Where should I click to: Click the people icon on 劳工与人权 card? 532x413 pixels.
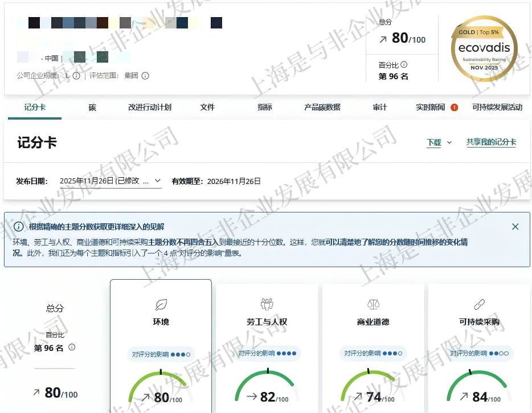(x=267, y=304)
